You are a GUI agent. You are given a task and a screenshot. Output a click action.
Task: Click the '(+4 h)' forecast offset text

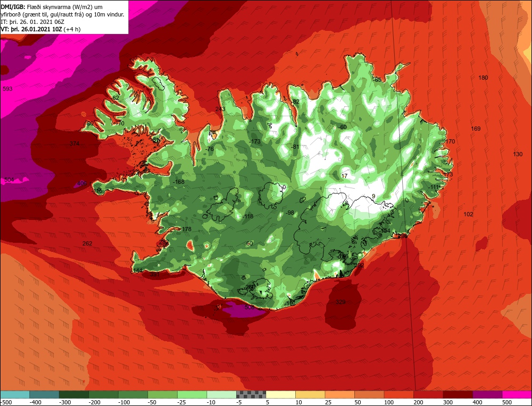(x=72, y=29)
